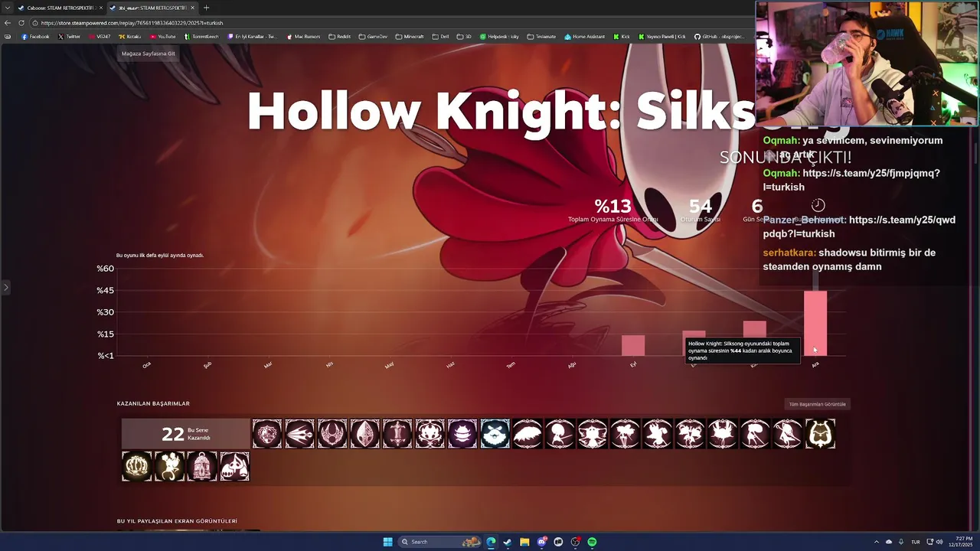The image size is (980, 551).
Task: Click the browser address bar URL
Action: coord(132,23)
